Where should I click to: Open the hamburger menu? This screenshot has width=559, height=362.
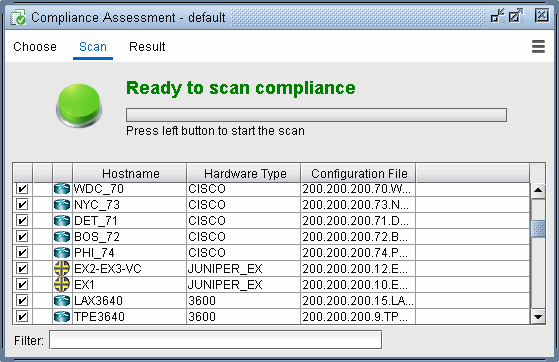point(538,46)
